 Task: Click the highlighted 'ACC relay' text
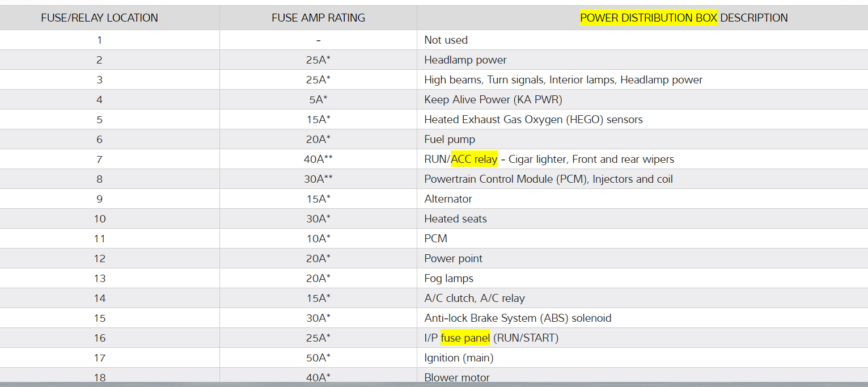[x=474, y=159]
